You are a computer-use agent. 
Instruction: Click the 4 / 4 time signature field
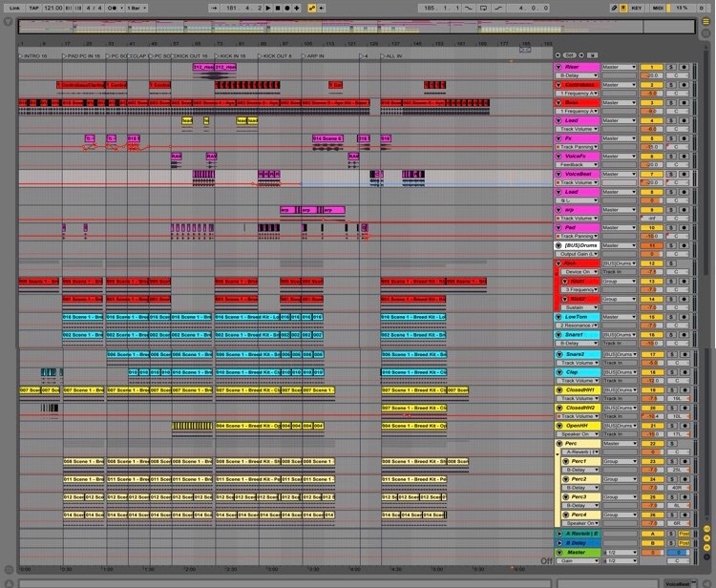(x=95, y=8)
